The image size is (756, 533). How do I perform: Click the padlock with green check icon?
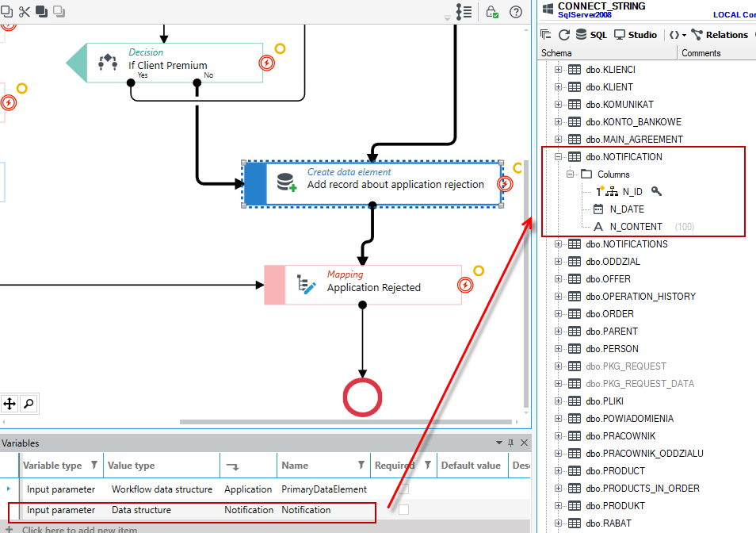[x=492, y=12]
